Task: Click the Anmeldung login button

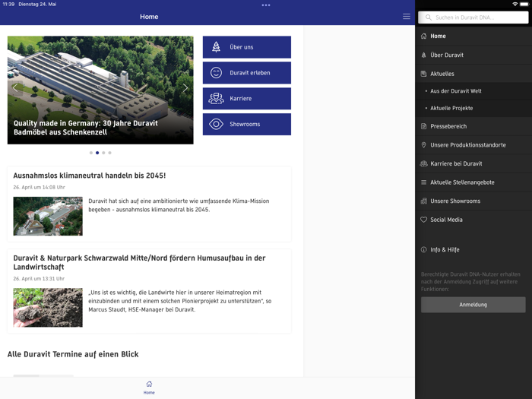Action: 473,305
